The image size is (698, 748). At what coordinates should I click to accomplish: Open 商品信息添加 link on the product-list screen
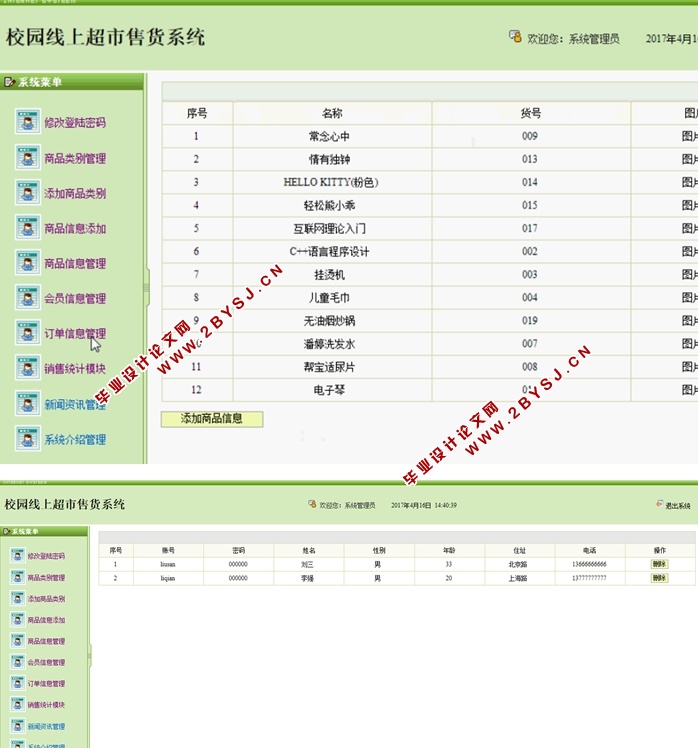point(75,229)
